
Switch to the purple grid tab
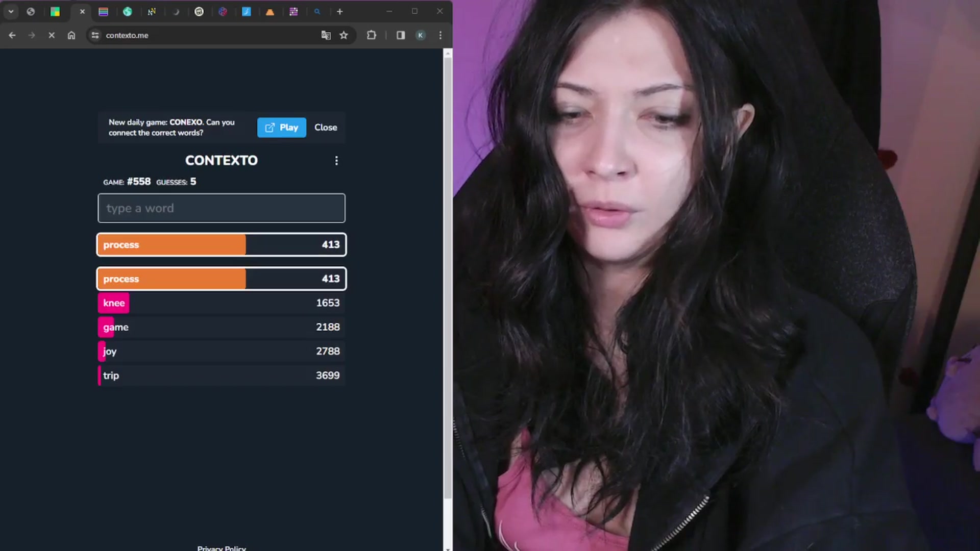pyautogui.click(x=293, y=11)
